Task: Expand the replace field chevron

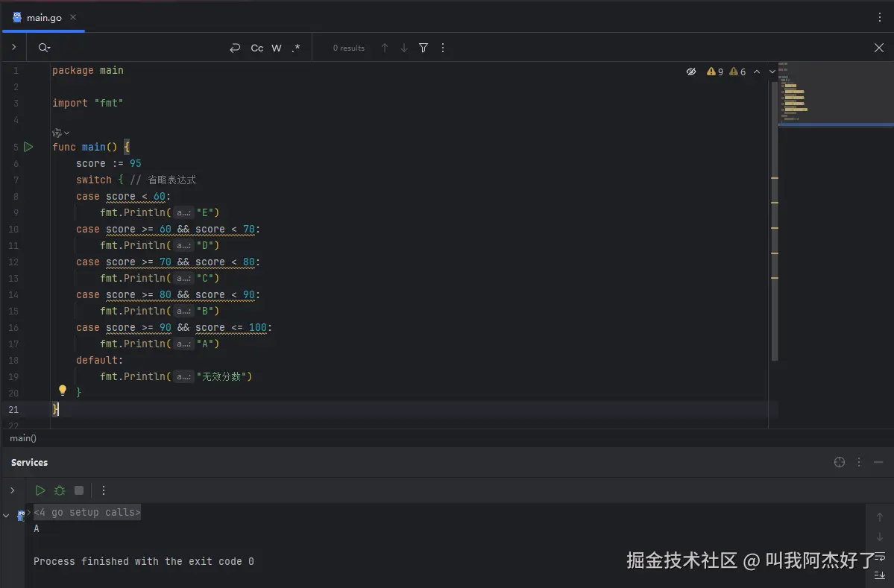Action: [x=13, y=47]
